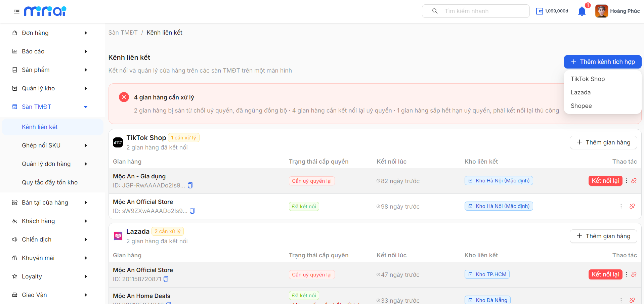Copy Mộc An - Gia dụng shop ID
The width and height of the screenshot is (644, 304).
190,185
